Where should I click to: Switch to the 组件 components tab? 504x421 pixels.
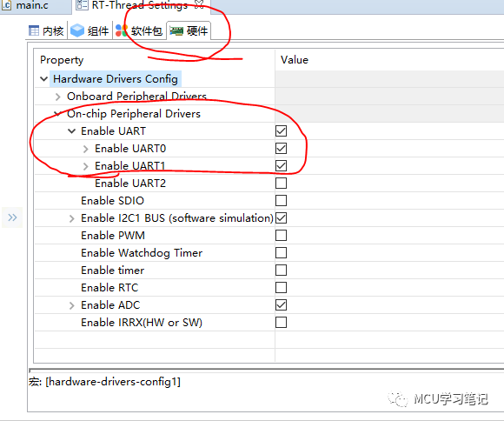[90, 31]
